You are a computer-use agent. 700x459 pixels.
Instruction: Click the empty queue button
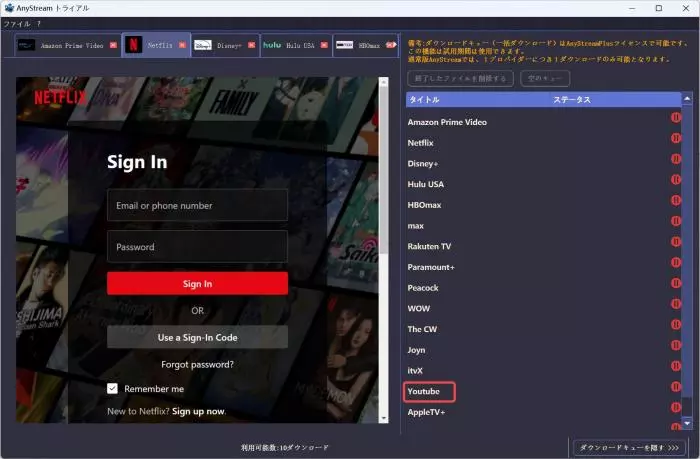(x=545, y=79)
